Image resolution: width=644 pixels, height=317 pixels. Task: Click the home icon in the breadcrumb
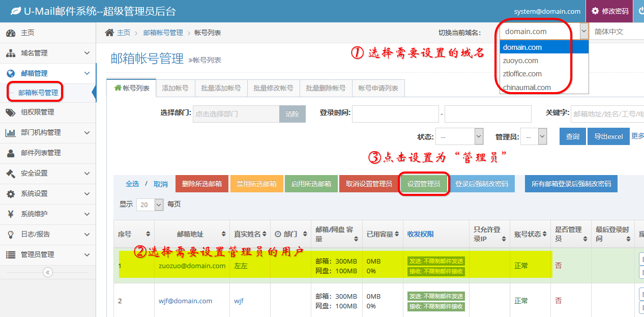(x=109, y=33)
